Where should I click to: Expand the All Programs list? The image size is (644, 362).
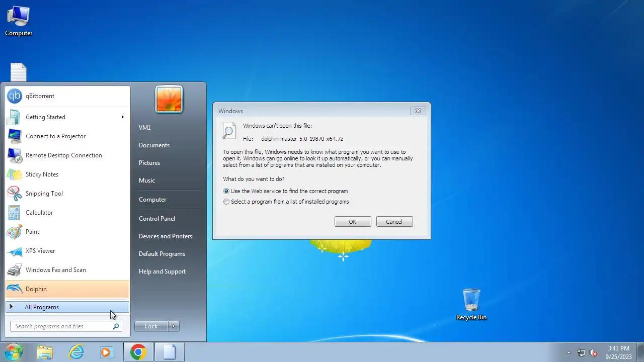click(67, 307)
